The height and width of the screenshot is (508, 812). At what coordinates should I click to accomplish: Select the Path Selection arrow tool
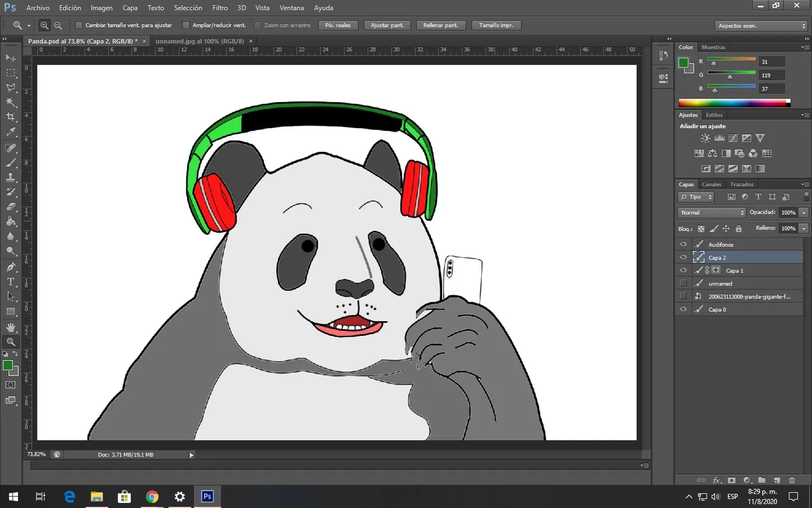coord(11,297)
